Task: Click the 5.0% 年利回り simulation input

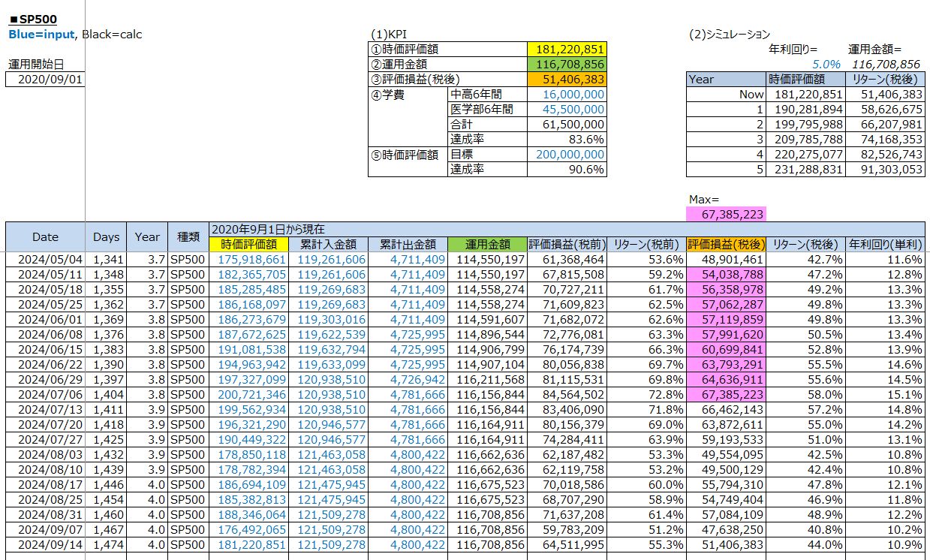Action: (x=799, y=64)
